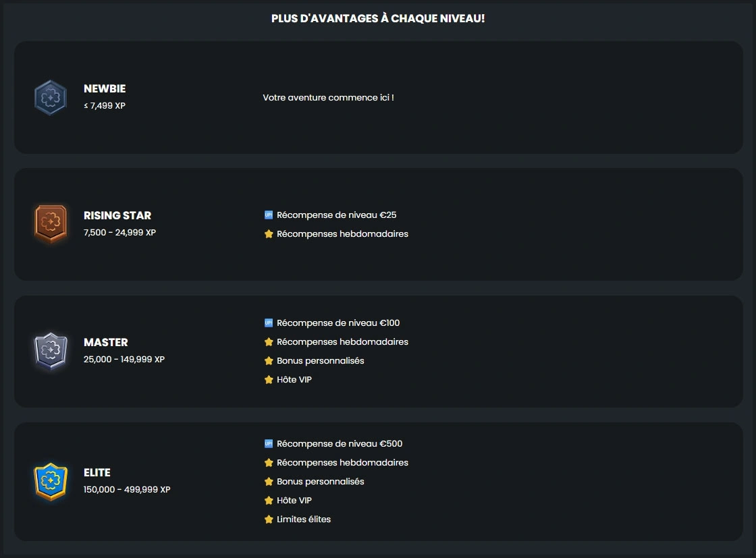Click the text Récompense de niveau €100
756x558 pixels.
(338, 323)
